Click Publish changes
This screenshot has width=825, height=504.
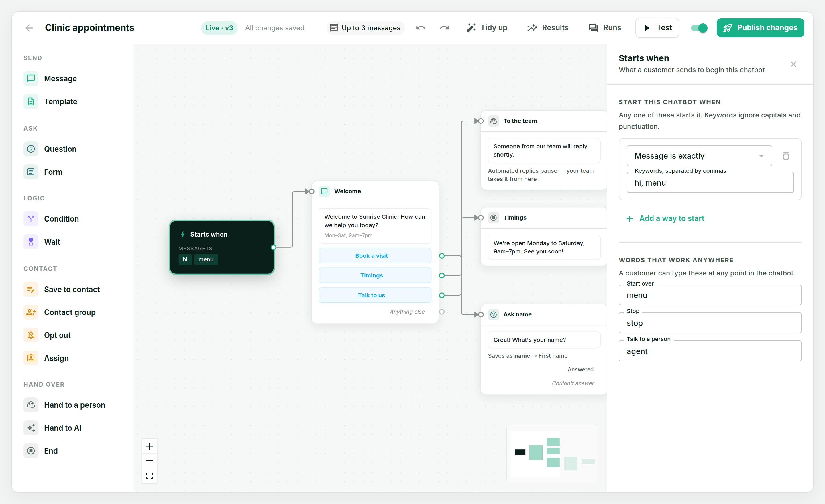tap(760, 28)
